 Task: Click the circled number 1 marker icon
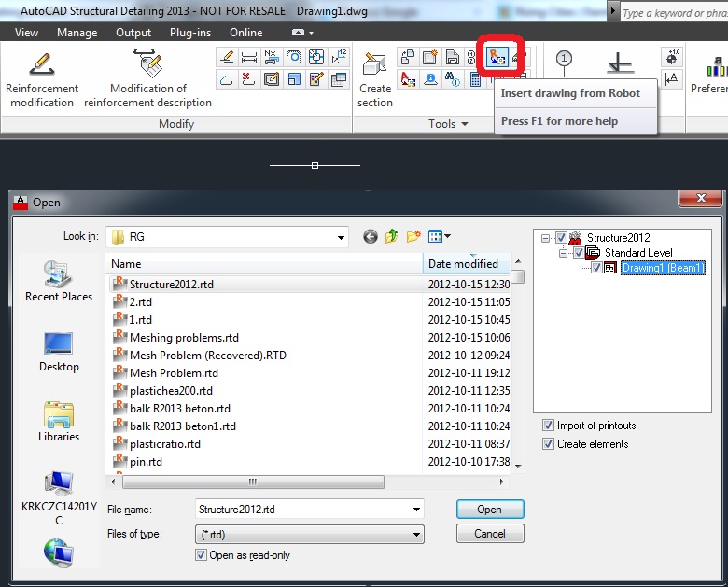564,63
